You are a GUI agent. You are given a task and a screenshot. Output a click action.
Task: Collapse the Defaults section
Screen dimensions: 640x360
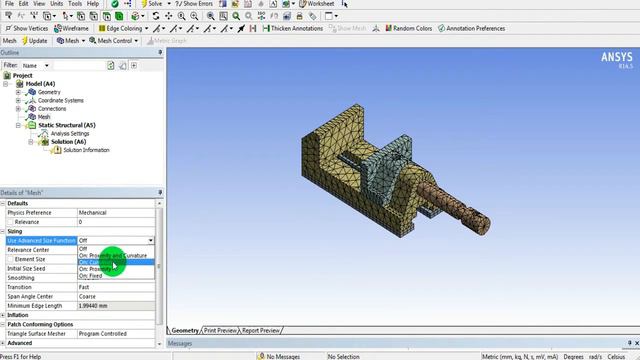pos(3,203)
